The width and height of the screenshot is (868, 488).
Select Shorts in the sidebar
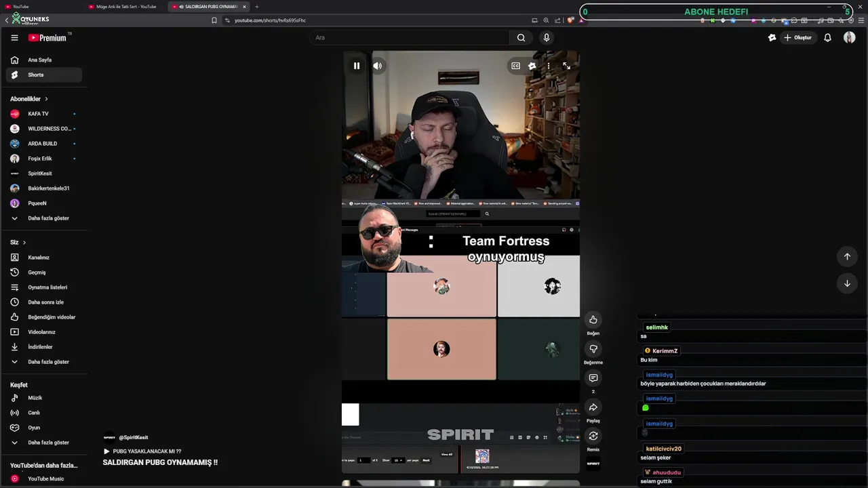(44, 75)
